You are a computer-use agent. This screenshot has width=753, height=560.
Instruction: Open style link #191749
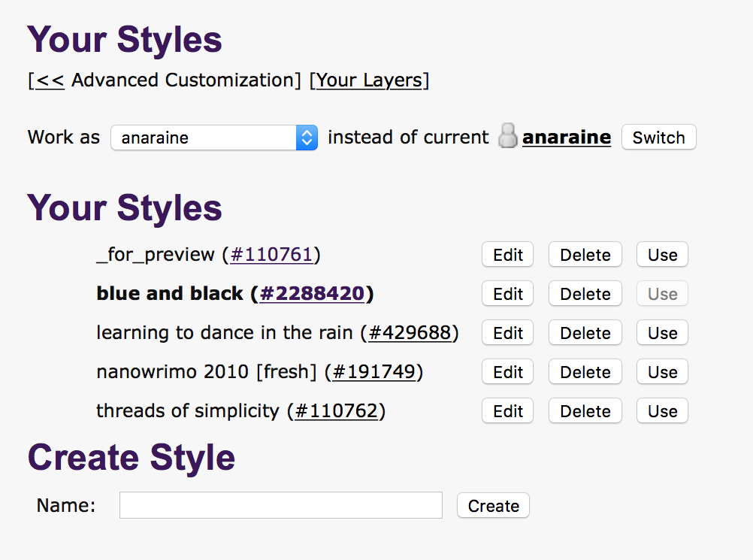(x=373, y=372)
